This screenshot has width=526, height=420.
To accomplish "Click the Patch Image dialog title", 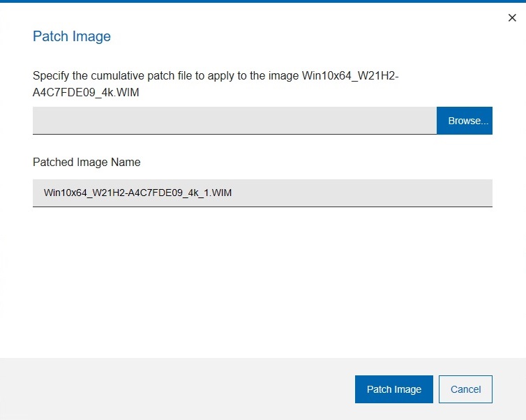I will coord(72,36).
